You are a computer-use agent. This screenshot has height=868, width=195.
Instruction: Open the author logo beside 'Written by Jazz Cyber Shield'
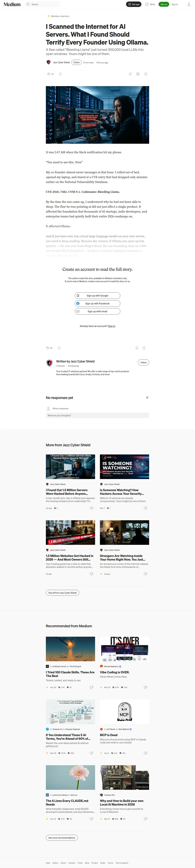[50, 363]
